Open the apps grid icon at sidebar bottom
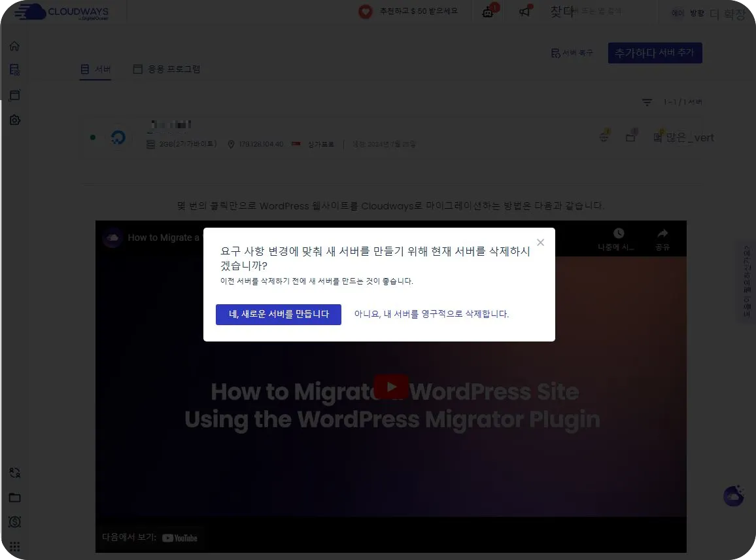Viewport: 756px width, 560px height. [x=14, y=546]
